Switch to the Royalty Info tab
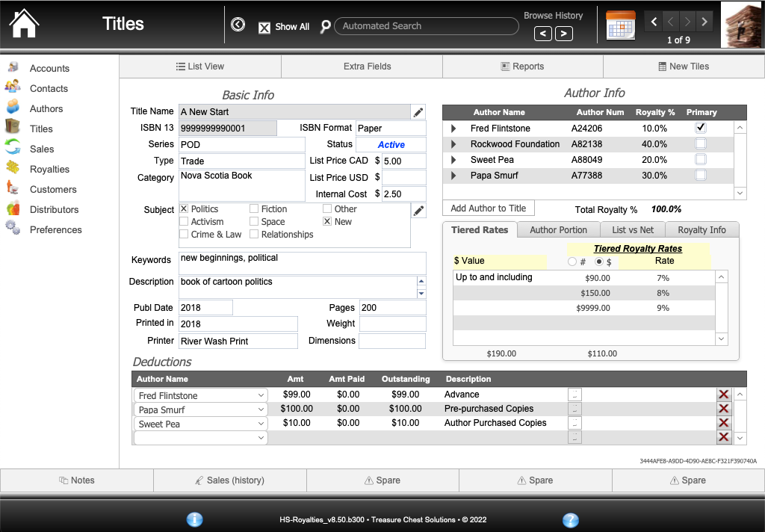The height and width of the screenshot is (532, 765). [x=701, y=229]
